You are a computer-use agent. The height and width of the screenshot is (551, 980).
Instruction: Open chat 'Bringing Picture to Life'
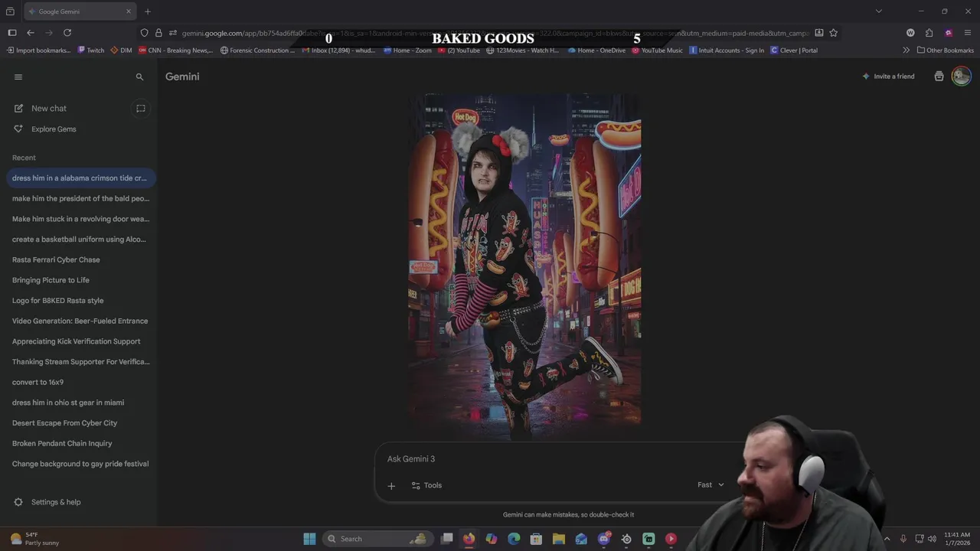pyautogui.click(x=80, y=280)
